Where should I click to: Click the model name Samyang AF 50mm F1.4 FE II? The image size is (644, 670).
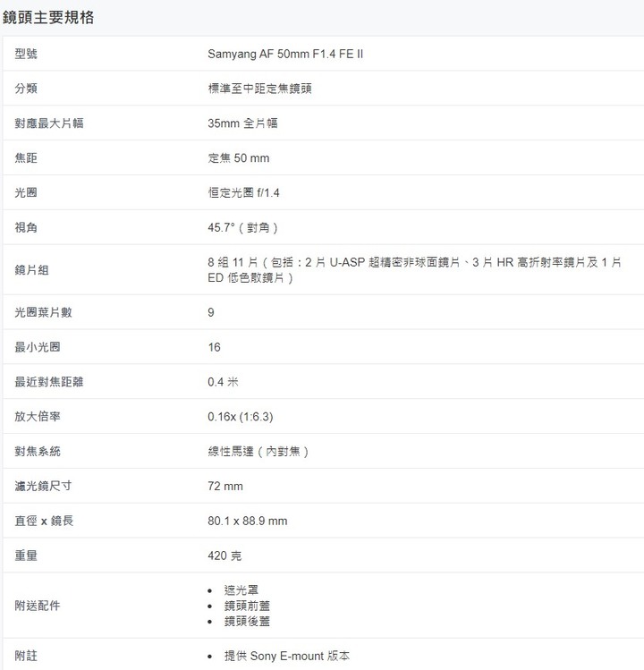(285, 54)
